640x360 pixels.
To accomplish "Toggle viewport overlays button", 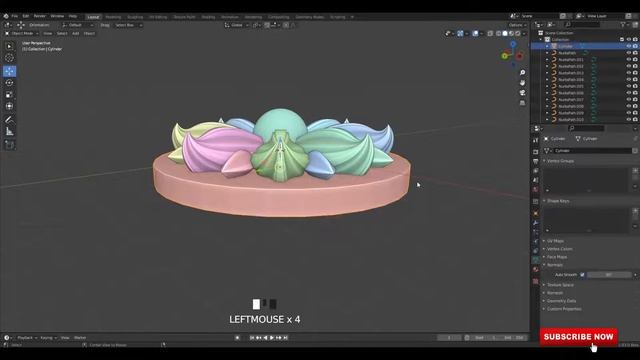I will (x=475, y=33).
